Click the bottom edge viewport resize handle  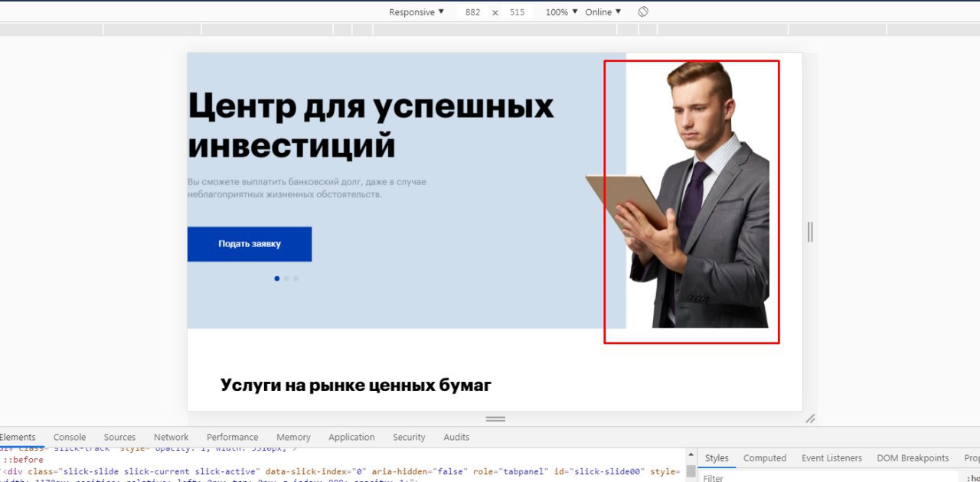[x=495, y=418]
